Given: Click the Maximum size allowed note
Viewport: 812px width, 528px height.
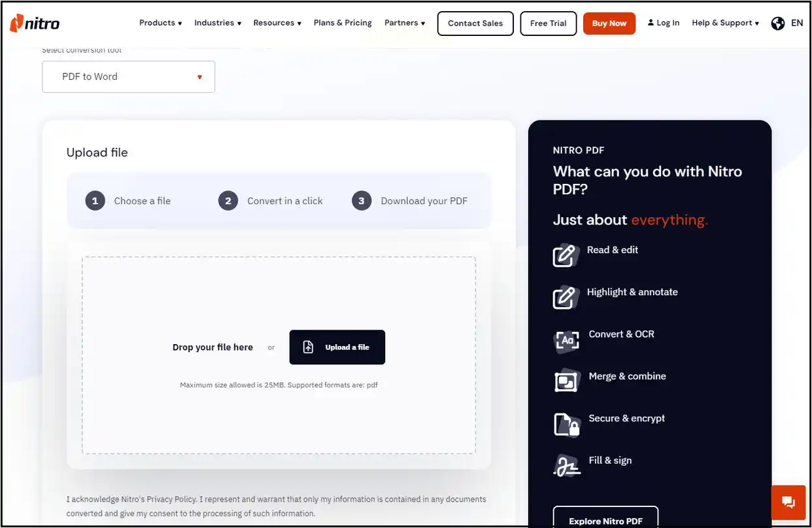Looking at the screenshot, I should [279, 385].
